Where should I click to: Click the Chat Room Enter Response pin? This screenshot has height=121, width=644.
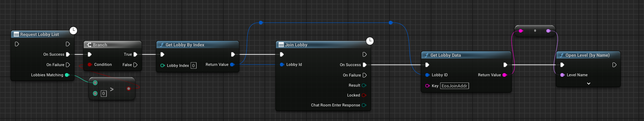(364, 105)
